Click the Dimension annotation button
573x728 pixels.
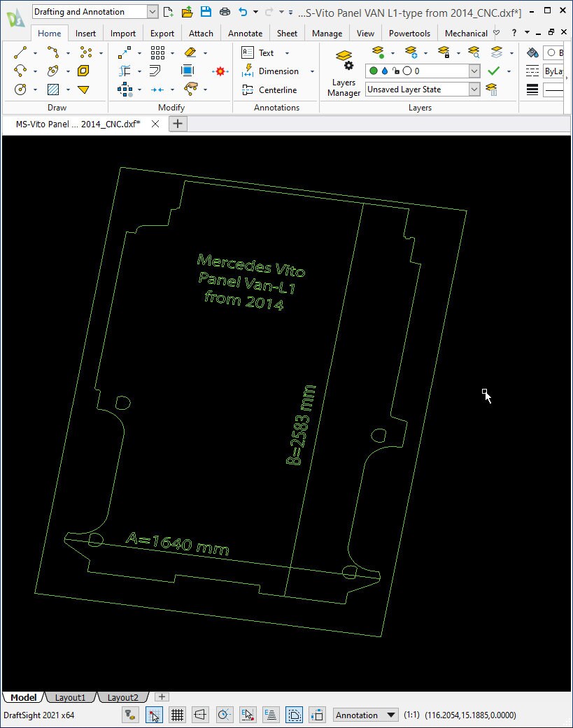coord(278,71)
